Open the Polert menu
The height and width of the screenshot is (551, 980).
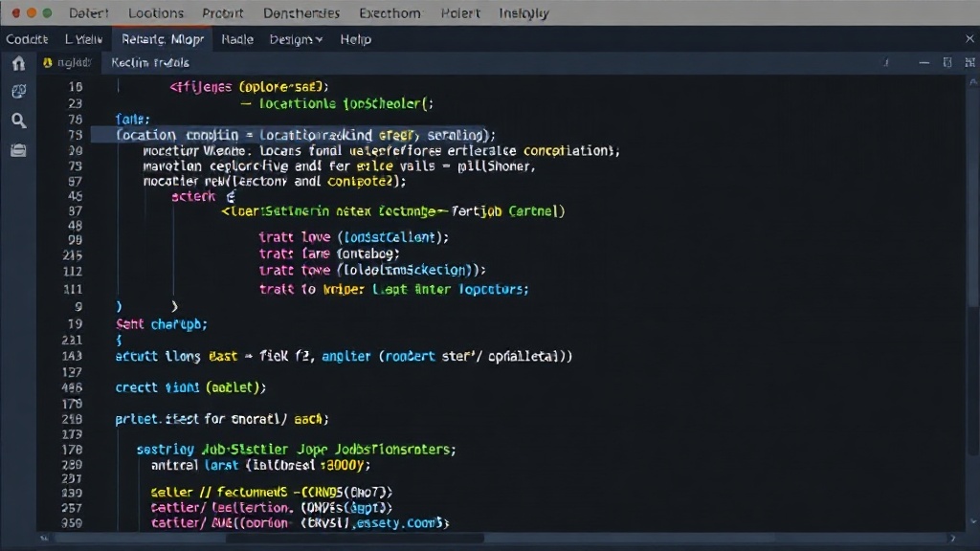point(460,13)
